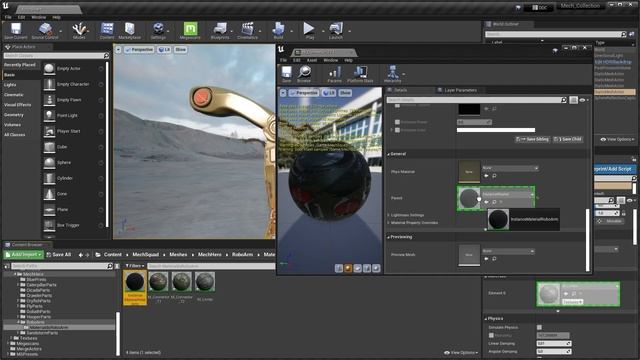Toggle Lit view mode in material preview

[329, 93]
